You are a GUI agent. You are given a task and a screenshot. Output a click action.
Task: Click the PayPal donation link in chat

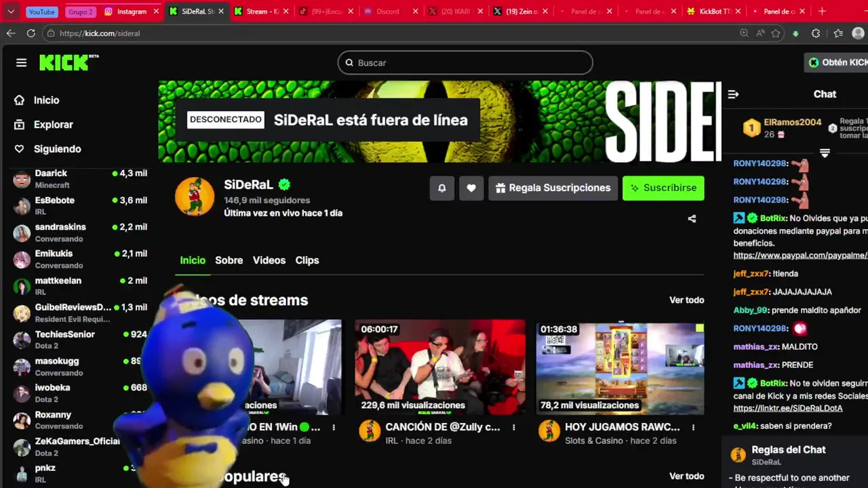(x=800, y=256)
